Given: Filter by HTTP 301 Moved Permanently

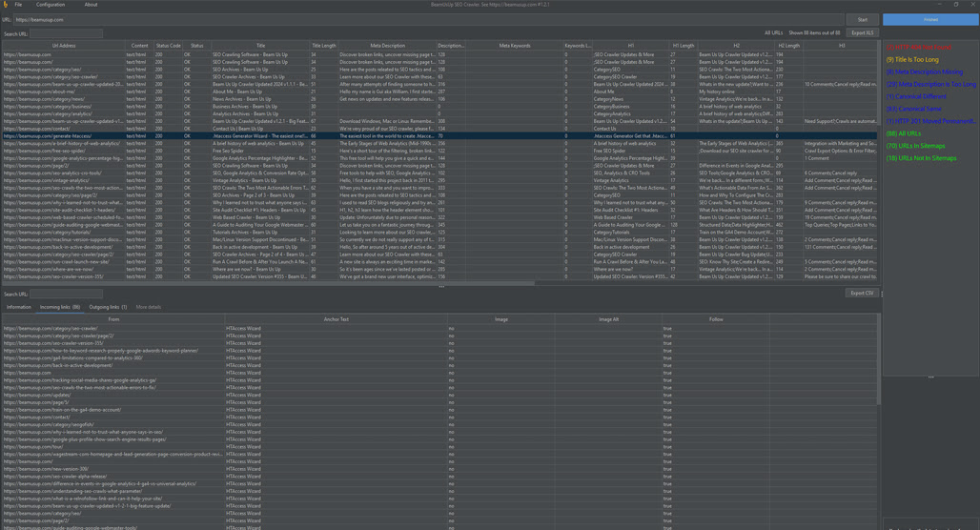Looking at the screenshot, I should (930, 121).
